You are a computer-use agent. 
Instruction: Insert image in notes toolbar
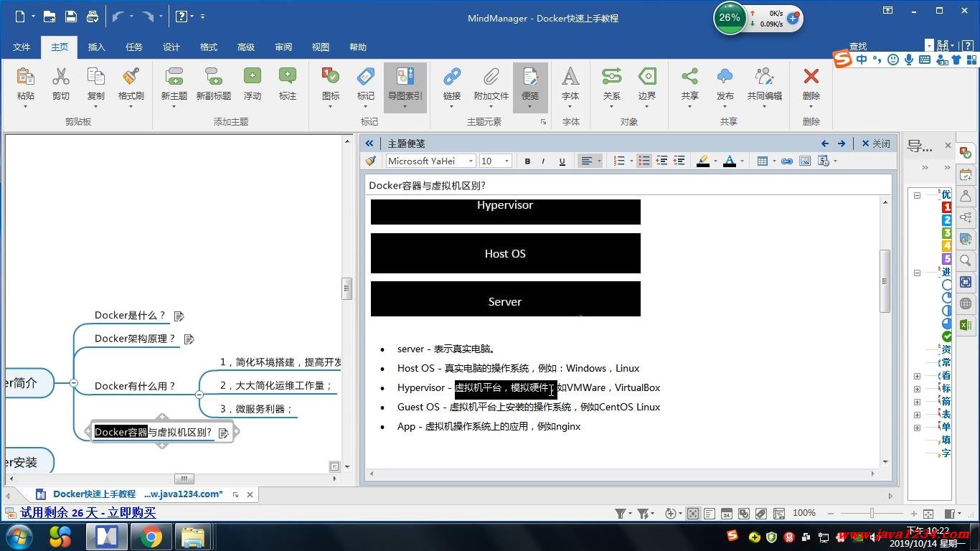click(805, 161)
